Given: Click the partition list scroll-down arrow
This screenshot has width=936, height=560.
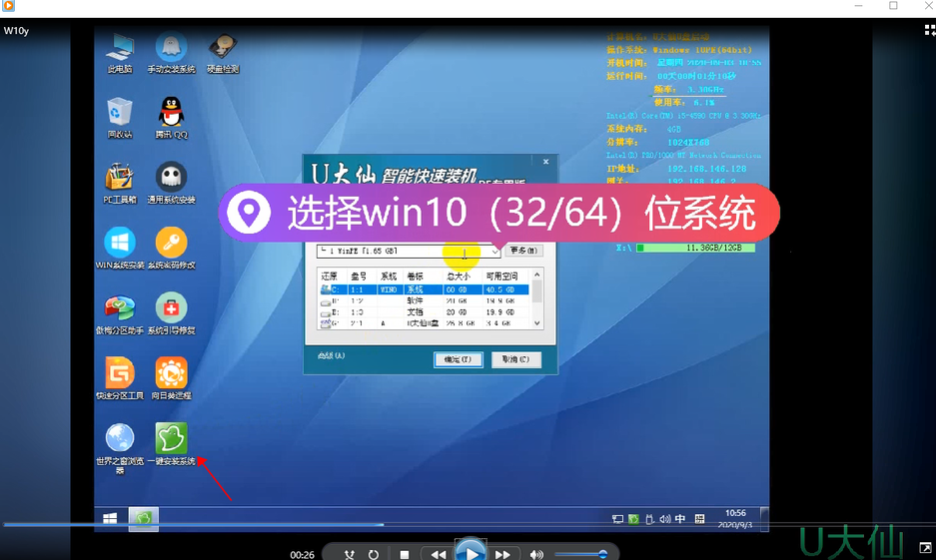Looking at the screenshot, I should [x=536, y=323].
